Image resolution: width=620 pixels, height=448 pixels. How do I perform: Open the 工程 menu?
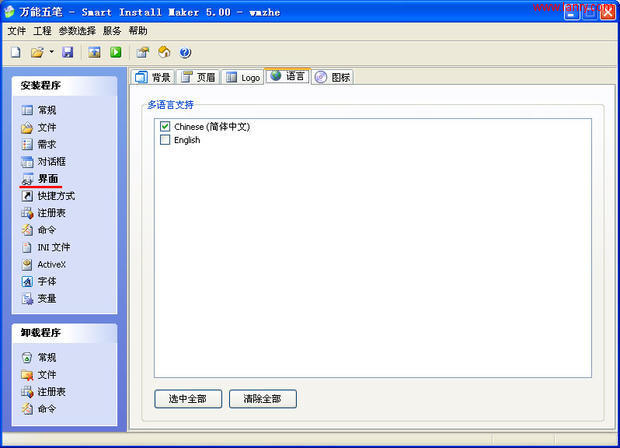pos(42,31)
